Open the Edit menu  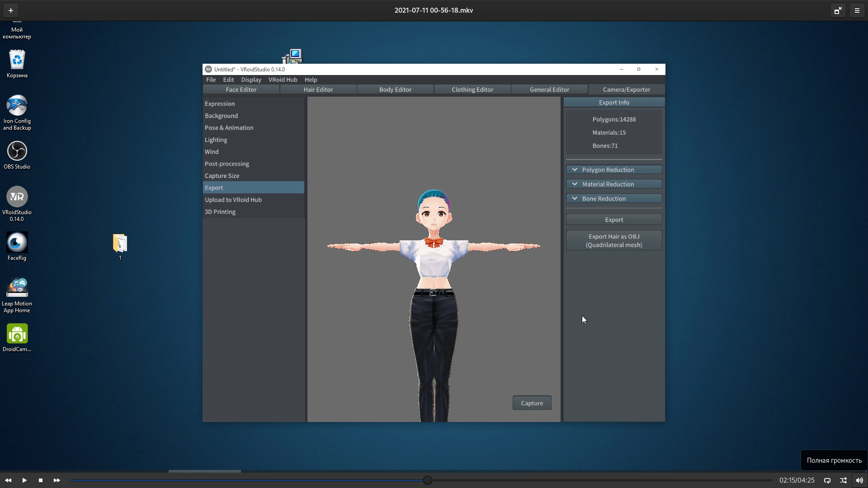(x=228, y=80)
